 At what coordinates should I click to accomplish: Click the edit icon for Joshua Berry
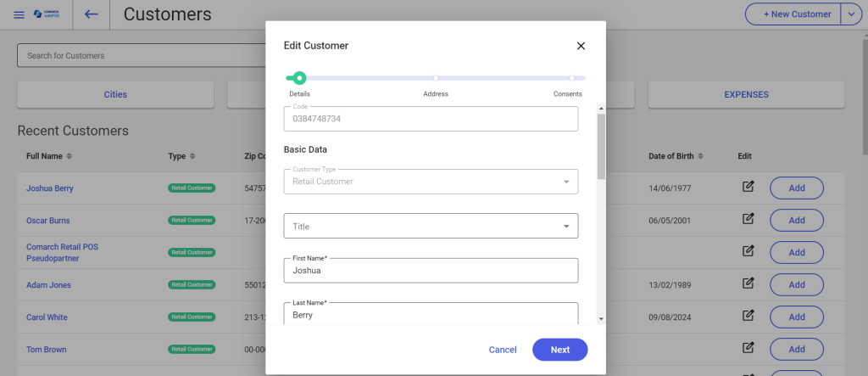tap(748, 187)
